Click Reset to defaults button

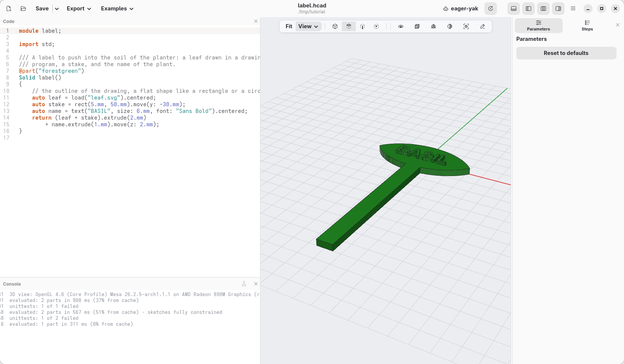pyautogui.click(x=566, y=53)
